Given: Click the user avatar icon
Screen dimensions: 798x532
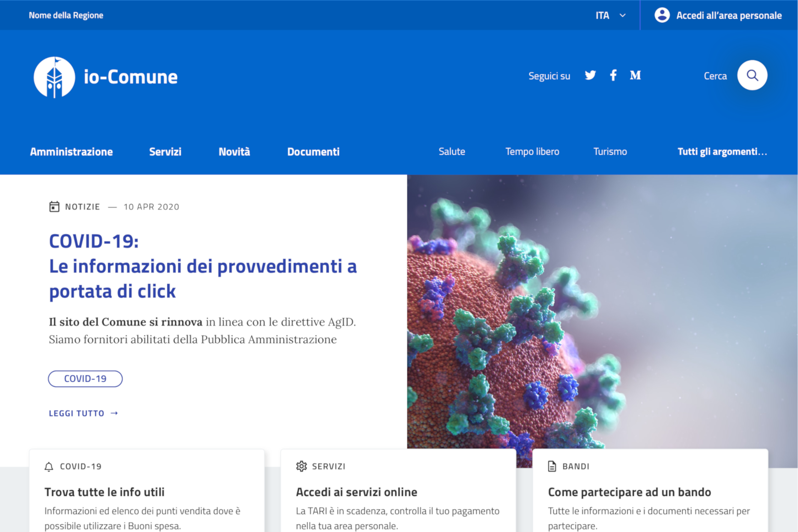Looking at the screenshot, I should pos(662,15).
